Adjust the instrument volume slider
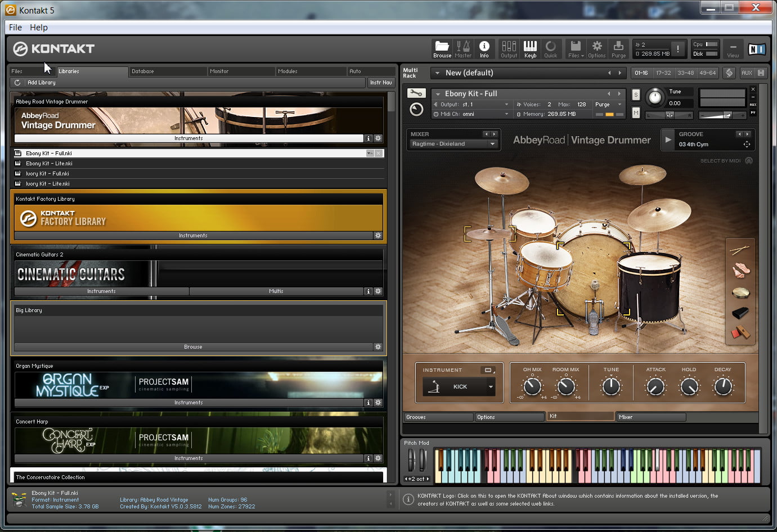The height and width of the screenshot is (532, 777). tap(722, 115)
